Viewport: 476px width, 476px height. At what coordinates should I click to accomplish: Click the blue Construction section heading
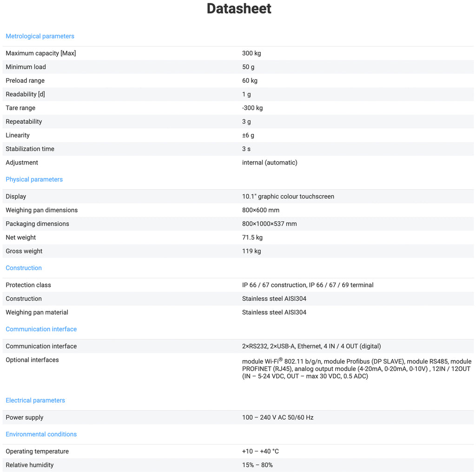coord(24,268)
